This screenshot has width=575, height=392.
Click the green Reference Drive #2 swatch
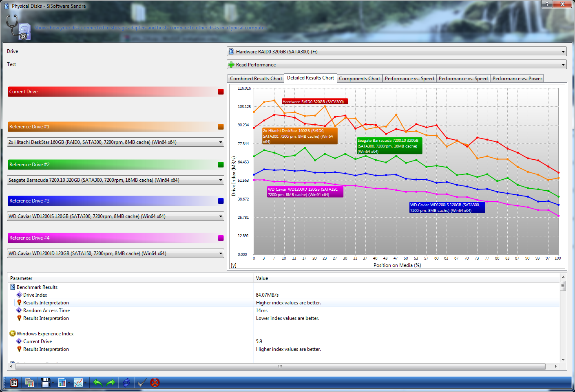(x=221, y=165)
